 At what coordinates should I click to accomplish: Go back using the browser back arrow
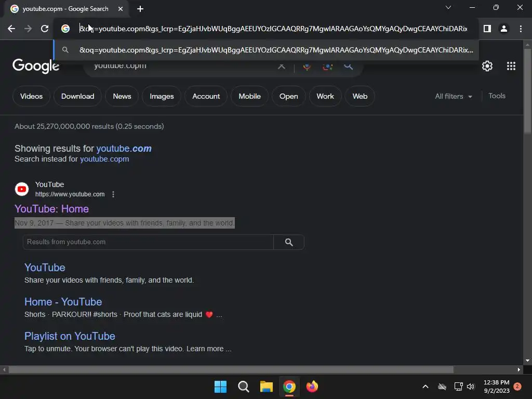[11, 29]
